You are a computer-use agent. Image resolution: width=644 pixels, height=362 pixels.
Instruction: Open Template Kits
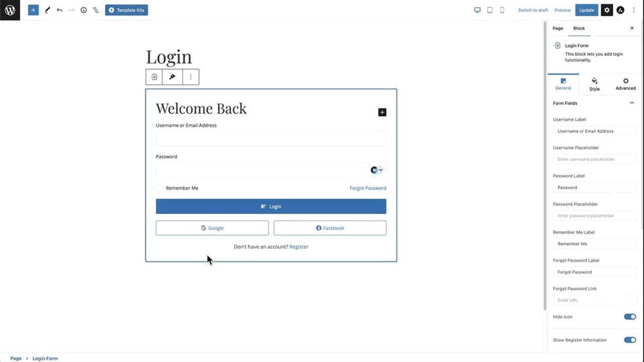pos(126,10)
